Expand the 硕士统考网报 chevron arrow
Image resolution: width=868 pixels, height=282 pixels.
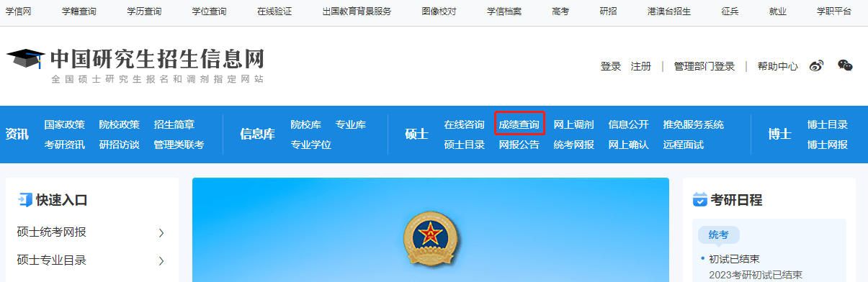(x=161, y=232)
